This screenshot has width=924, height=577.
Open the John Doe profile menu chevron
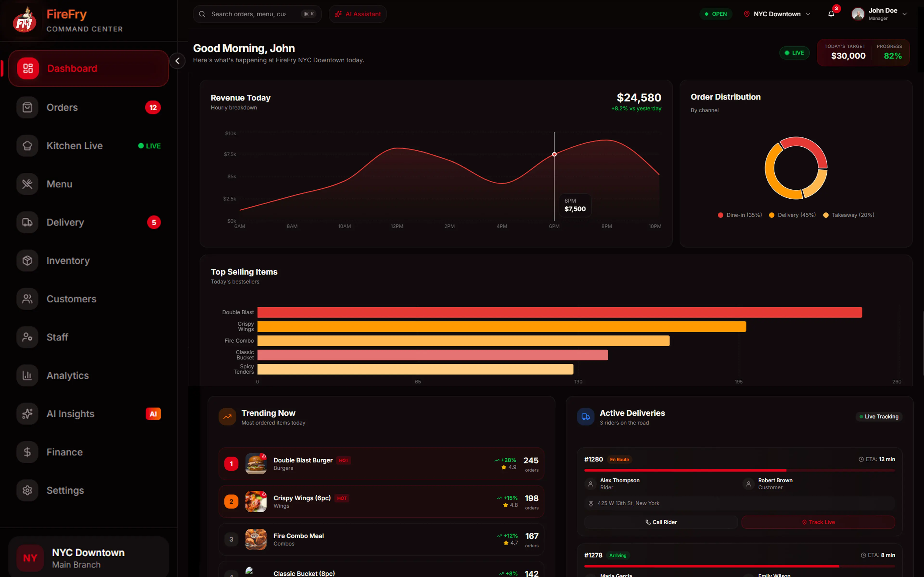[905, 14]
